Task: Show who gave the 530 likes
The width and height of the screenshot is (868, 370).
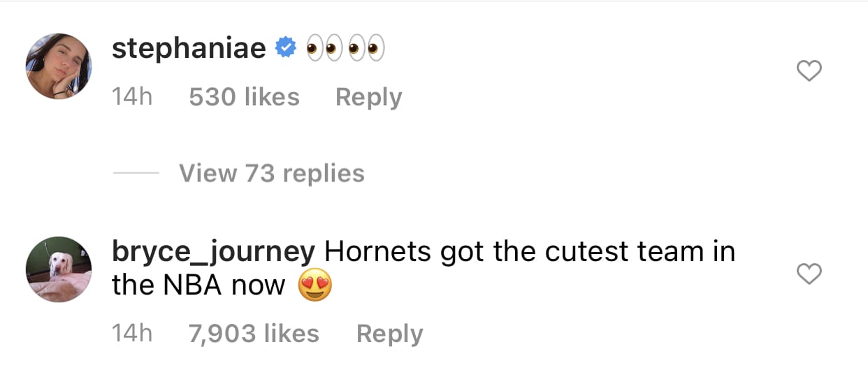Action: [244, 96]
